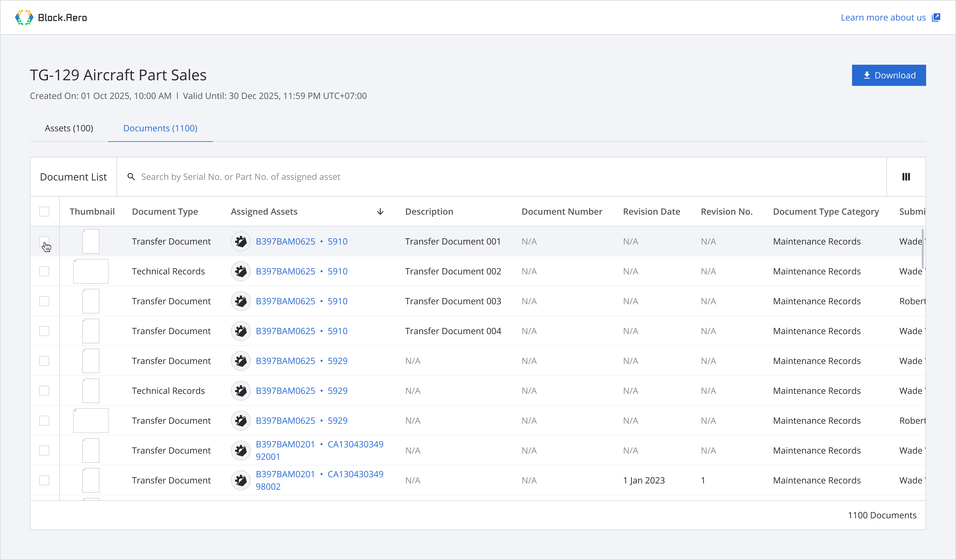Sort by Document Type column header
Viewport: 956px width, 560px height.
165,212
